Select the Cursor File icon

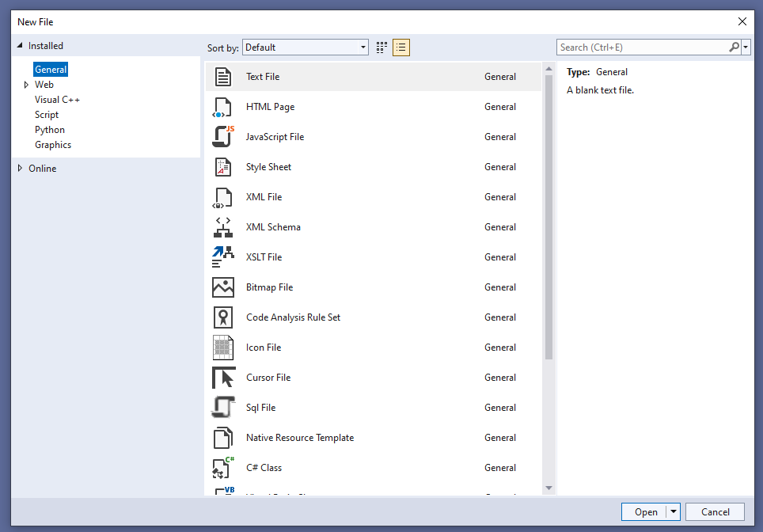pyautogui.click(x=223, y=378)
